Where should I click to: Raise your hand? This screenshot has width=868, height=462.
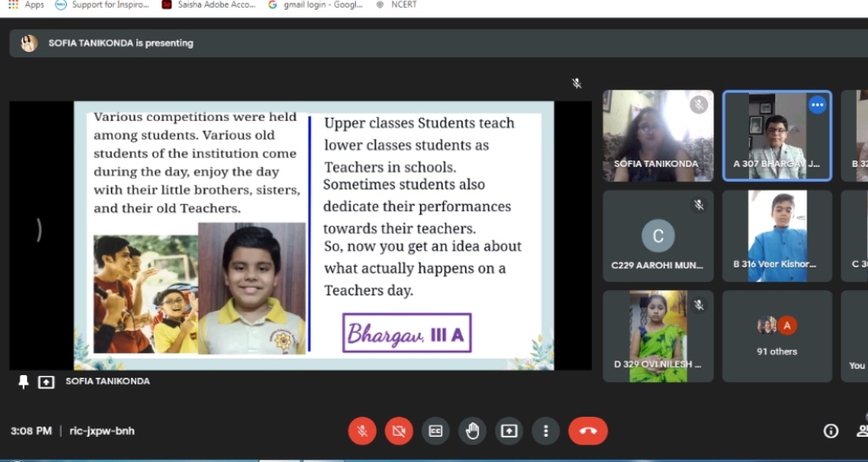(472, 431)
